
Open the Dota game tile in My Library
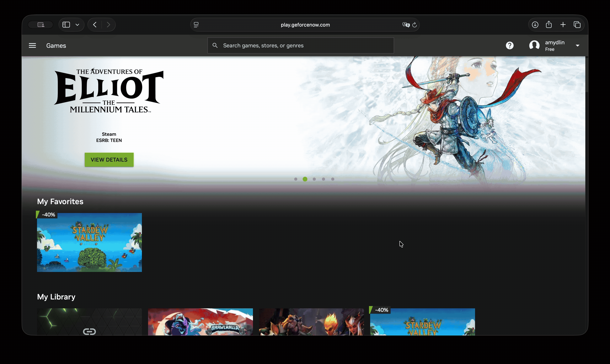pos(312,322)
